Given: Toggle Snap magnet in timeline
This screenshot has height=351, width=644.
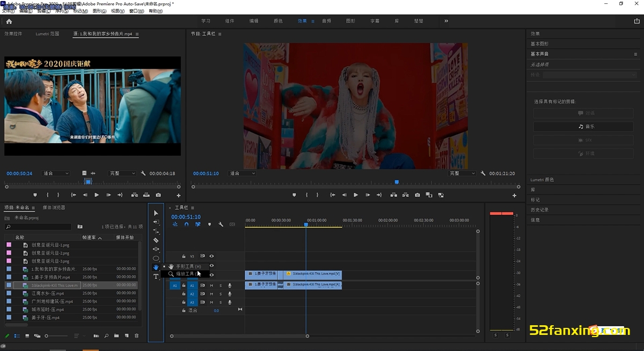Looking at the screenshot, I should pyautogui.click(x=186, y=224).
